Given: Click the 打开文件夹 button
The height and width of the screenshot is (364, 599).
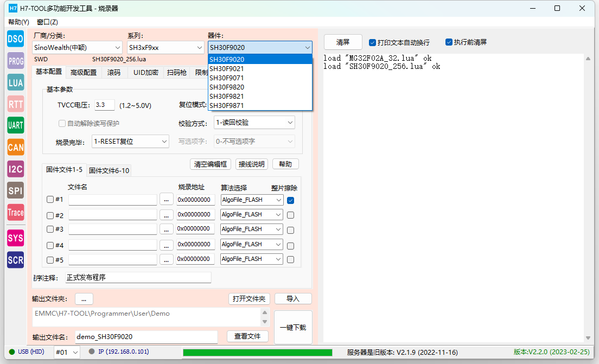Looking at the screenshot, I should (249, 299).
